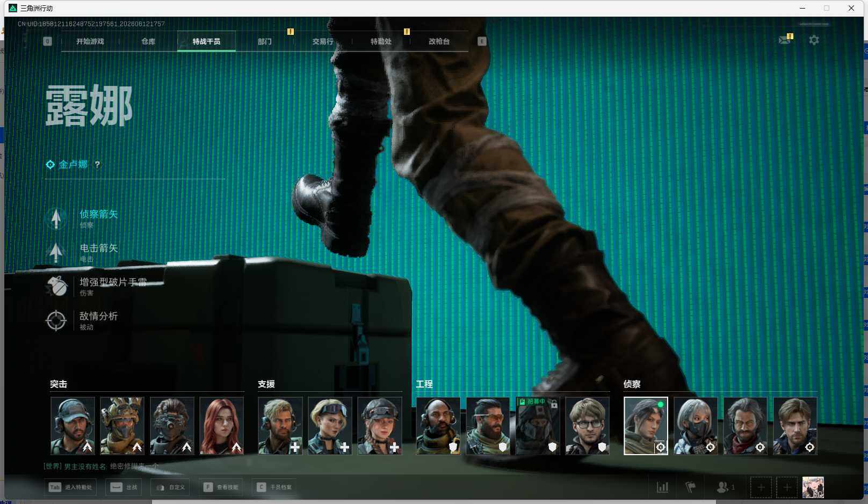Click the 电击箭矢 skill name
The height and width of the screenshot is (504, 868).
tap(99, 248)
